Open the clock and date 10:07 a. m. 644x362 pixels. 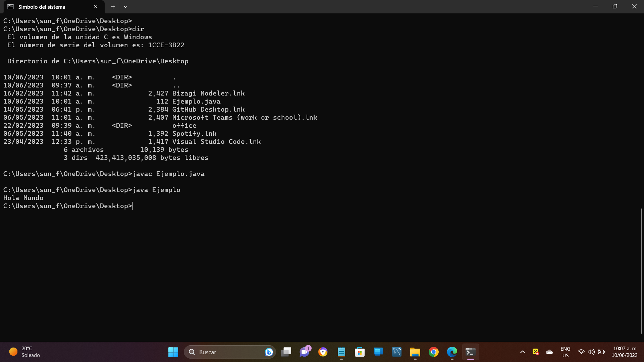[625, 352]
